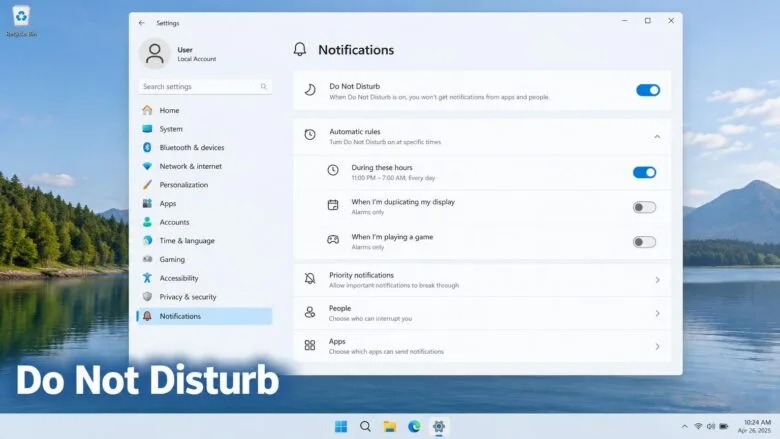Open People settings via its chevron
The image size is (780, 439).
pos(657,313)
